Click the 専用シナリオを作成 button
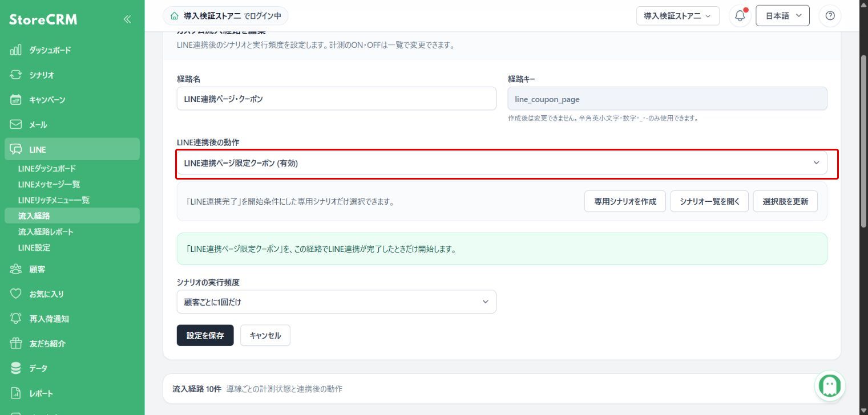The width and height of the screenshot is (868, 415). coord(625,201)
